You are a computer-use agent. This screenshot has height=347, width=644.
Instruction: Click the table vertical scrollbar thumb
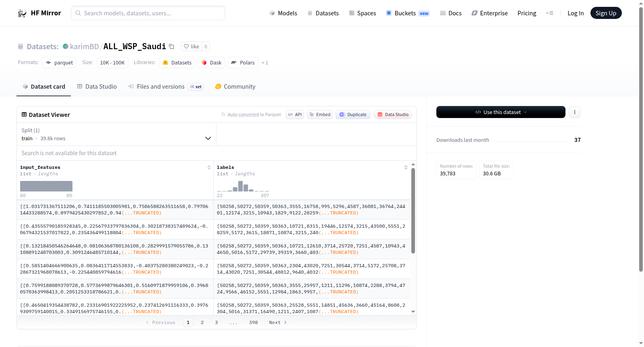pyautogui.click(x=413, y=211)
